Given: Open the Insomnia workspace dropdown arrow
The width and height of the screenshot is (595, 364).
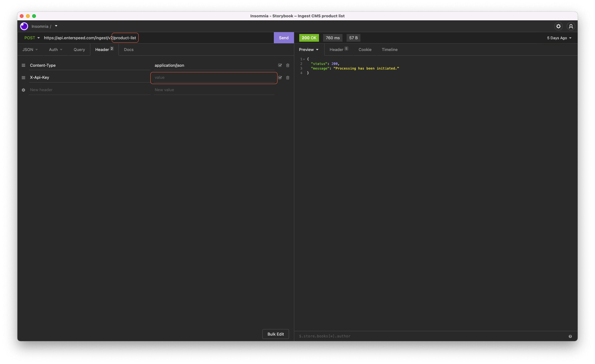Looking at the screenshot, I should (56, 26).
